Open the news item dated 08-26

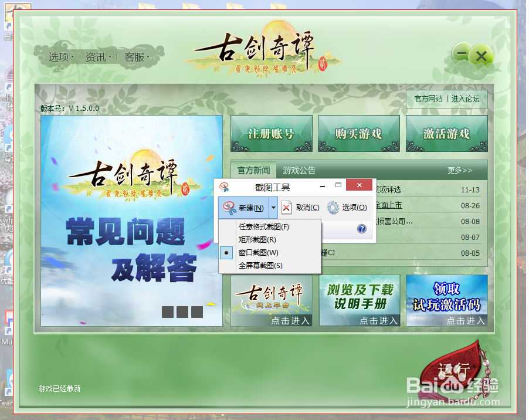pos(429,205)
